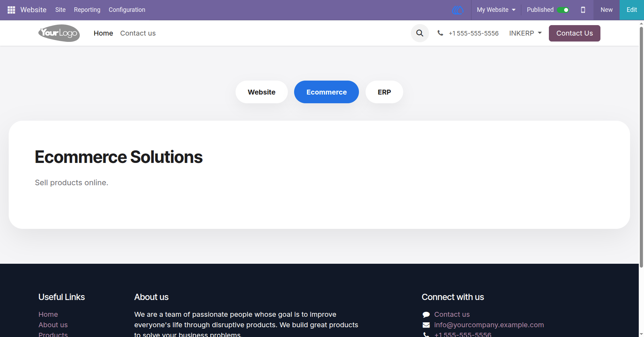Select the ERP tab pill
Screen dimensions: 644x337
(x=384, y=92)
